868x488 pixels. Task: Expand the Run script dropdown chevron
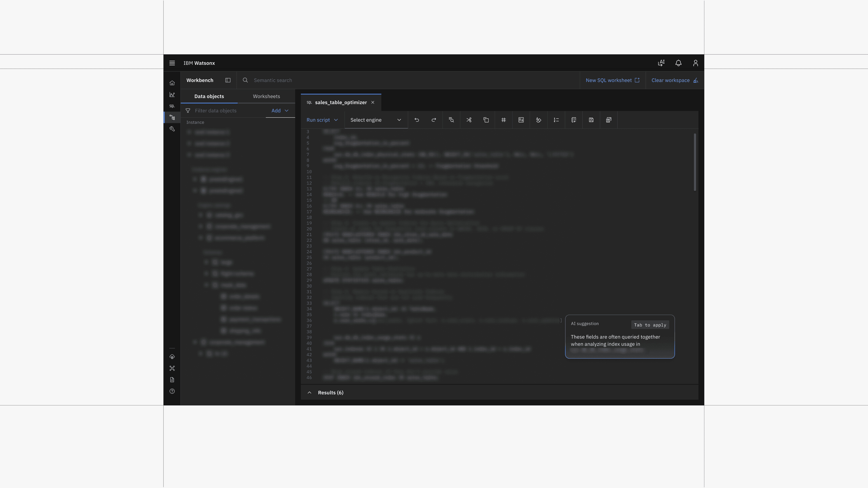[336, 120]
